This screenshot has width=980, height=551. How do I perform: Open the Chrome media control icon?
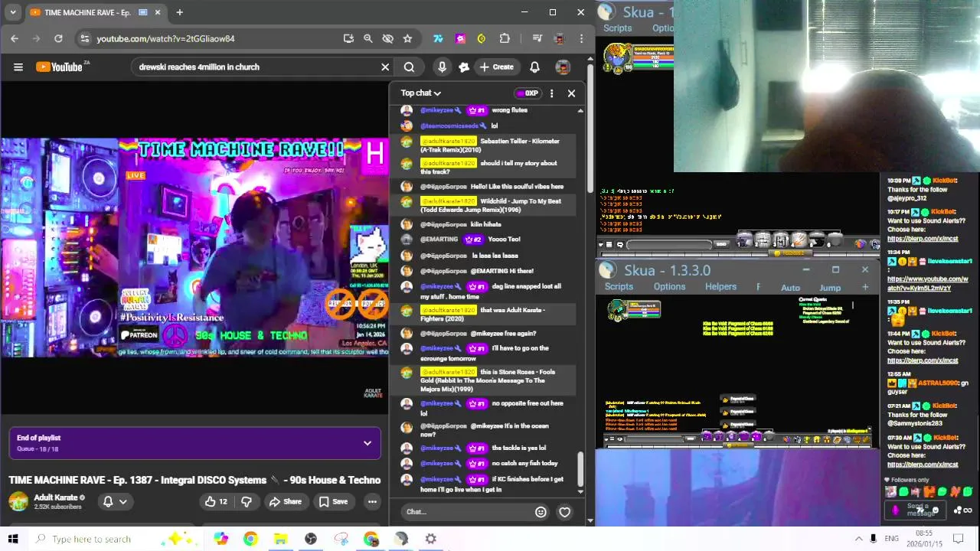[537, 38]
